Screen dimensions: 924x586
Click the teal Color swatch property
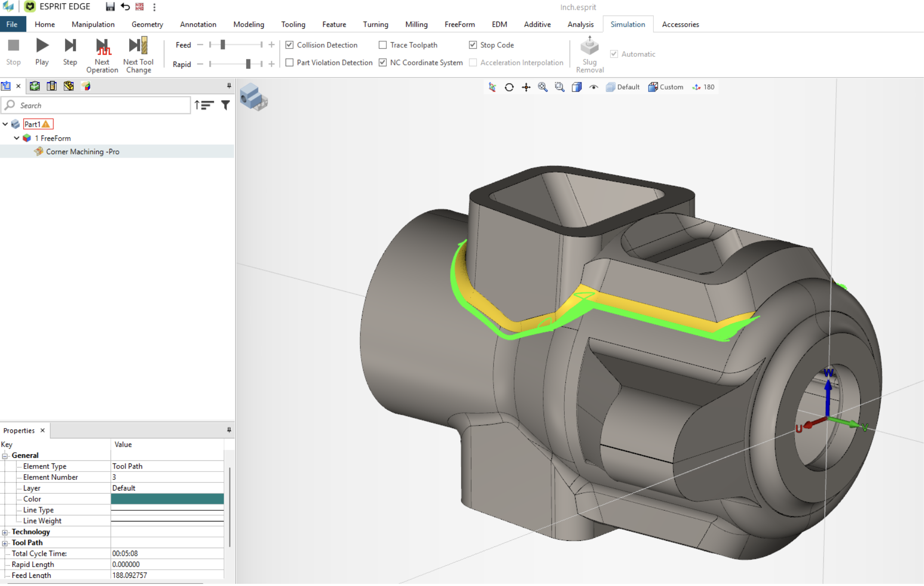(x=167, y=499)
